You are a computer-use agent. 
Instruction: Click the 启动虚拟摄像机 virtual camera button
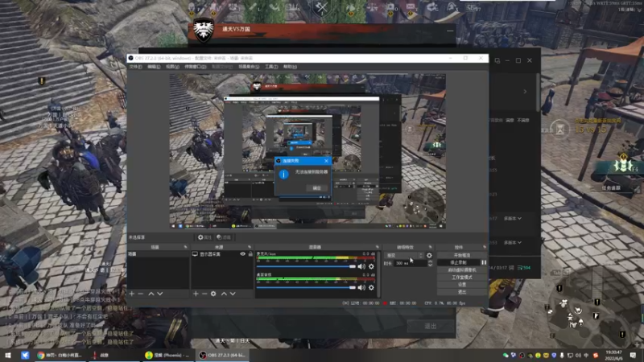click(461, 270)
